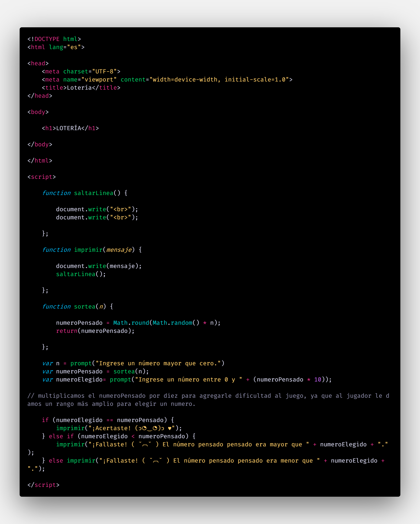Click the var numeroElegido prompt line
Viewport: 420px width, 524px height.
(187, 380)
